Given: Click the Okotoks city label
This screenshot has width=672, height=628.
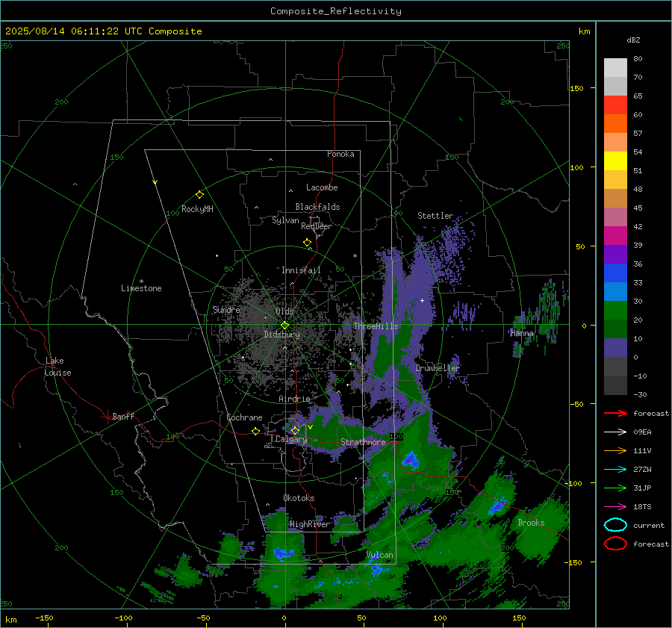Looking at the screenshot, I should tap(299, 498).
